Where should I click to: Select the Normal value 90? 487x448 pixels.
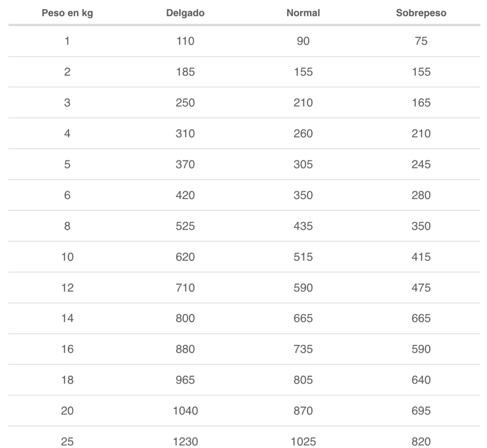tap(303, 41)
